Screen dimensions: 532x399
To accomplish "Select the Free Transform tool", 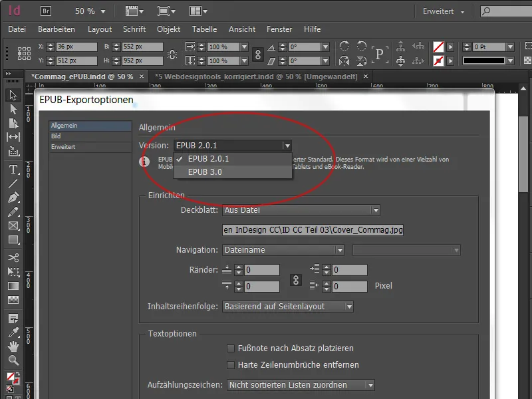I will pos(13,272).
